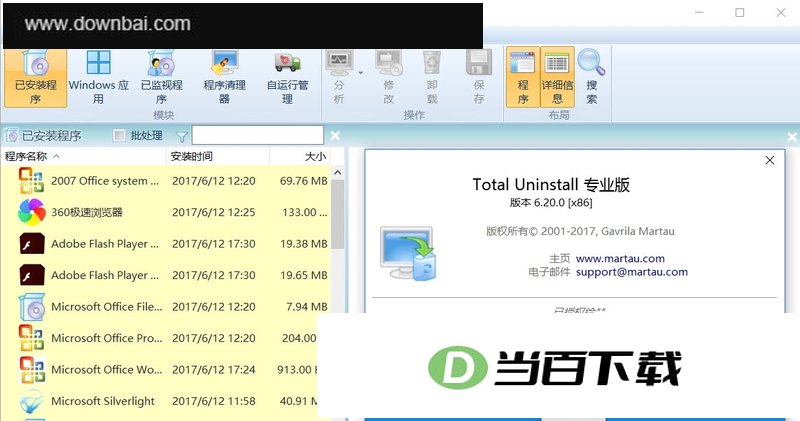Minimize the application window

pyautogui.click(x=699, y=13)
